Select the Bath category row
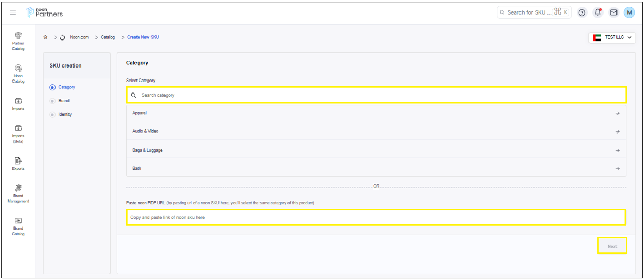This screenshot has height=280, width=644. coord(376,168)
